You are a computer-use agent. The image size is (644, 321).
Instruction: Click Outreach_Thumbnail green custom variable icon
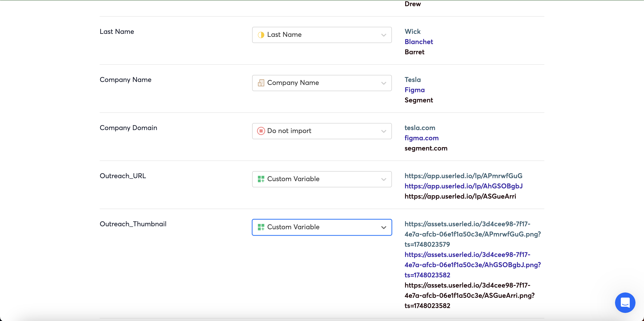pyautogui.click(x=261, y=227)
